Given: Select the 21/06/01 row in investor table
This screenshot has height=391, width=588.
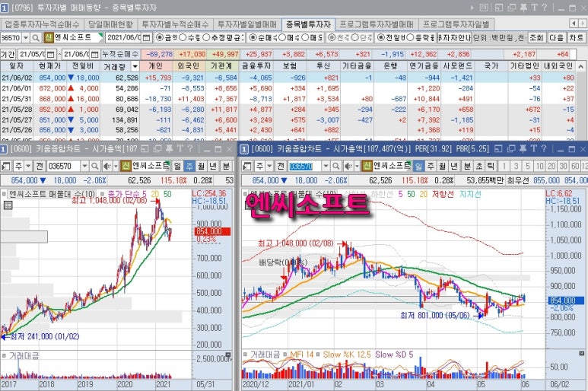Looking at the screenshot, I should tap(288, 88).
